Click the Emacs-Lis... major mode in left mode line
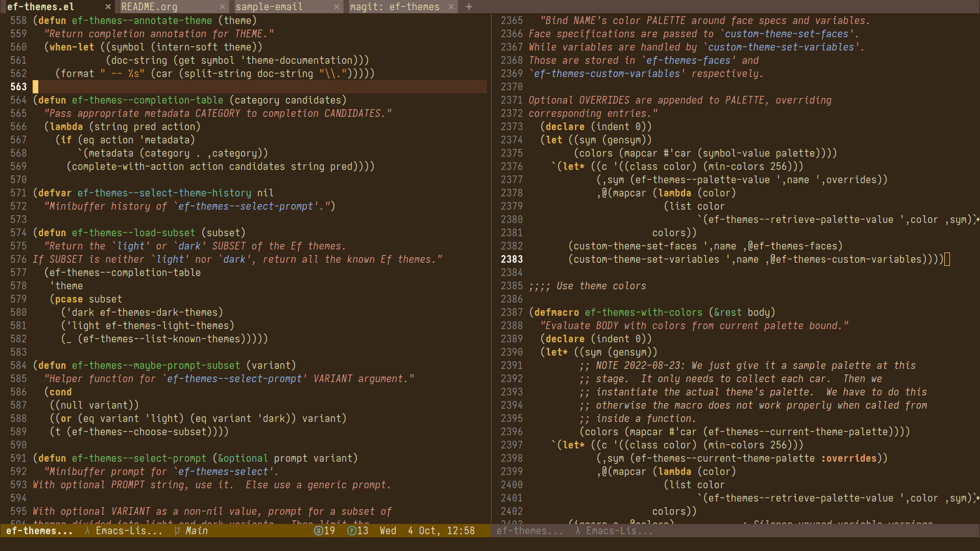The height and width of the screenshot is (551, 980). [x=129, y=531]
